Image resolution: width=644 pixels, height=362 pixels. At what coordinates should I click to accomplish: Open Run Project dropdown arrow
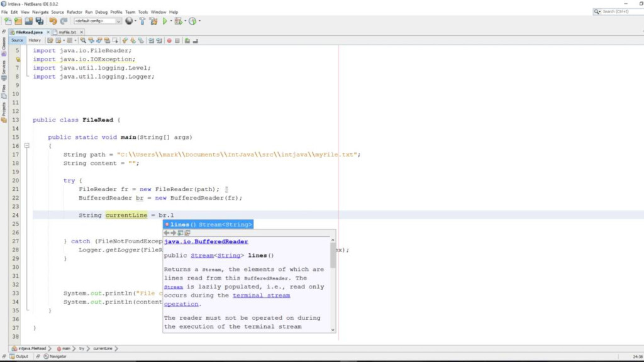pyautogui.click(x=171, y=21)
